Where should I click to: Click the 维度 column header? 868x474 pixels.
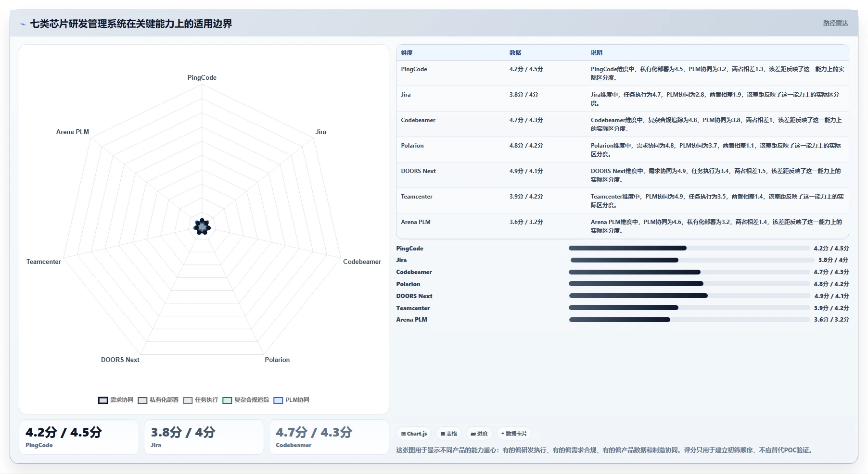pos(407,53)
